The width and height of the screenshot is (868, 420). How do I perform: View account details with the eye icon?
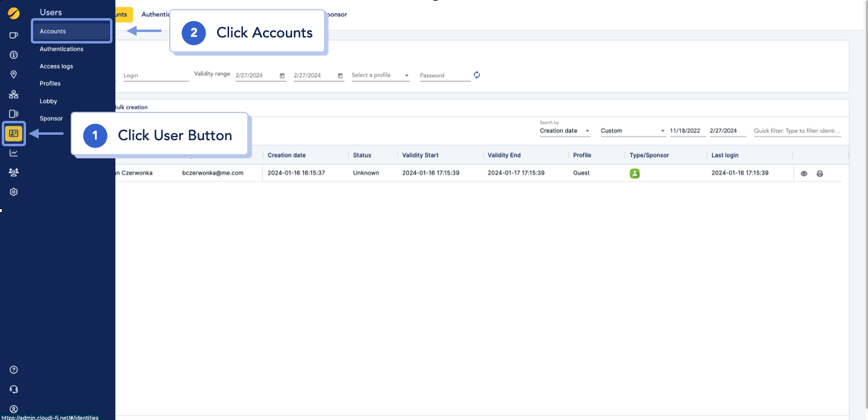[x=803, y=173]
